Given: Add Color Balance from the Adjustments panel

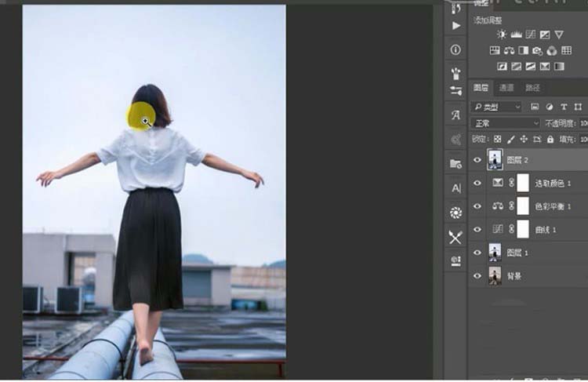Looking at the screenshot, I should pyautogui.click(x=509, y=50).
